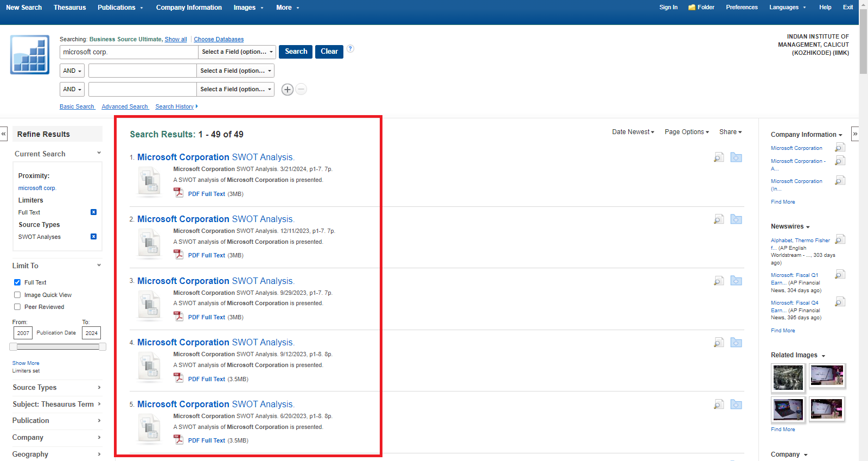Remove the SWOT Analyses limiter via X icon
This screenshot has height=461, width=868.
point(93,237)
